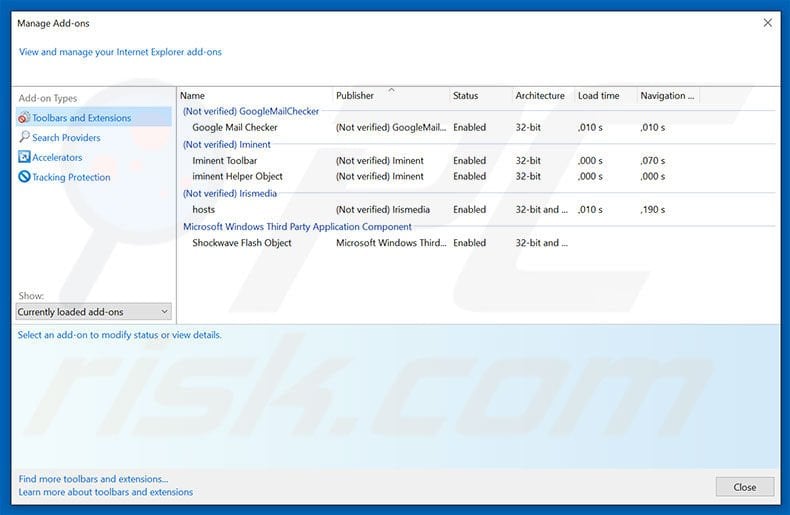This screenshot has height=515, width=790.
Task: Collapse the (Not verified) GoogleMailChecker group
Action: pyautogui.click(x=251, y=111)
